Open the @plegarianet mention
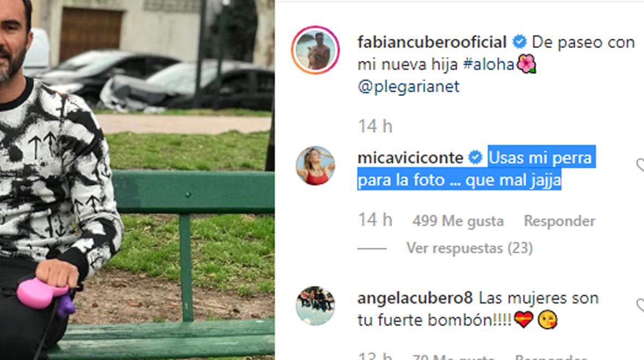644x360 pixels. click(x=408, y=87)
